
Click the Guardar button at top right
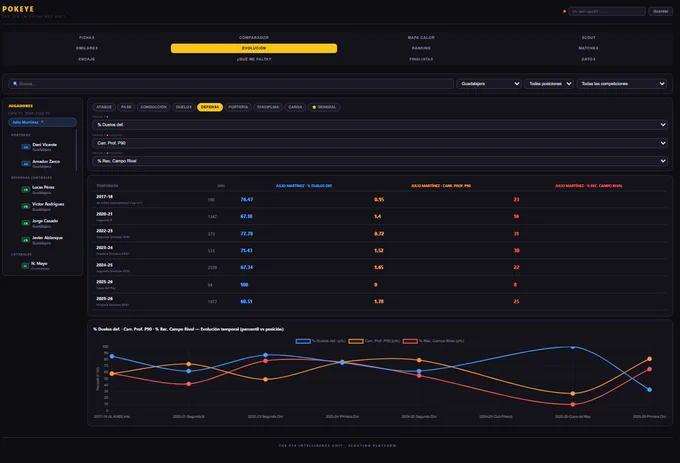pyautogui.click(x=660, y=11)
